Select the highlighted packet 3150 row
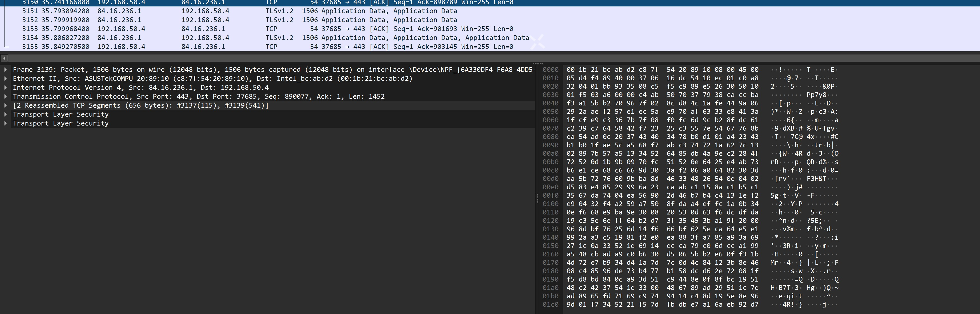The height and width of the screenshot is (314, 980). (490, 3)
